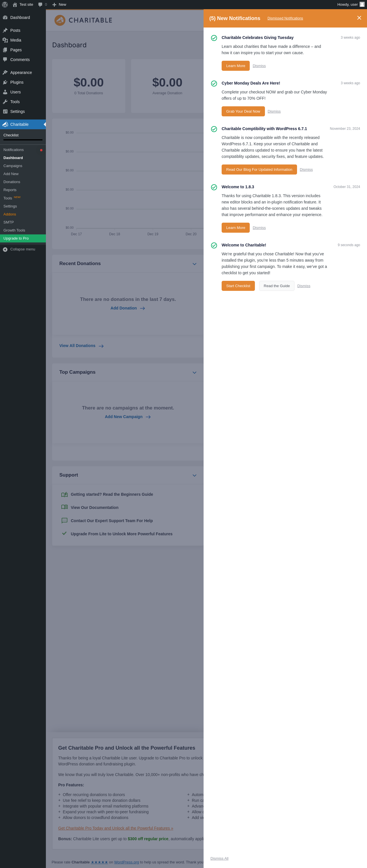The image size is (367, 868).
Task: Click the Start Checklist button
Action: click(238, 286)
